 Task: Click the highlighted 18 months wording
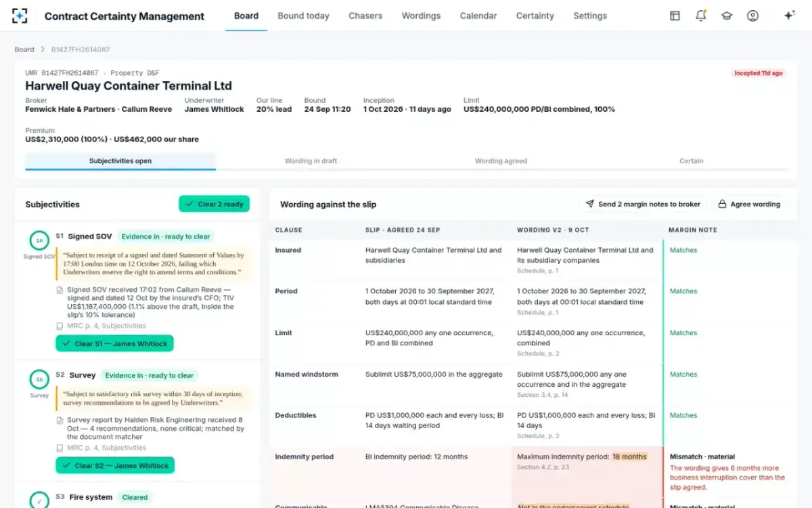pos(629,457)
